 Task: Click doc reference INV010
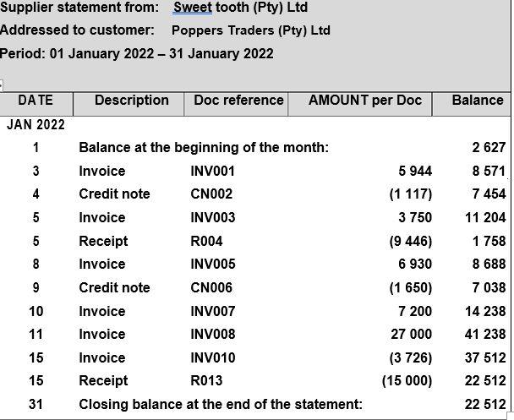click(x=213, y=357)
